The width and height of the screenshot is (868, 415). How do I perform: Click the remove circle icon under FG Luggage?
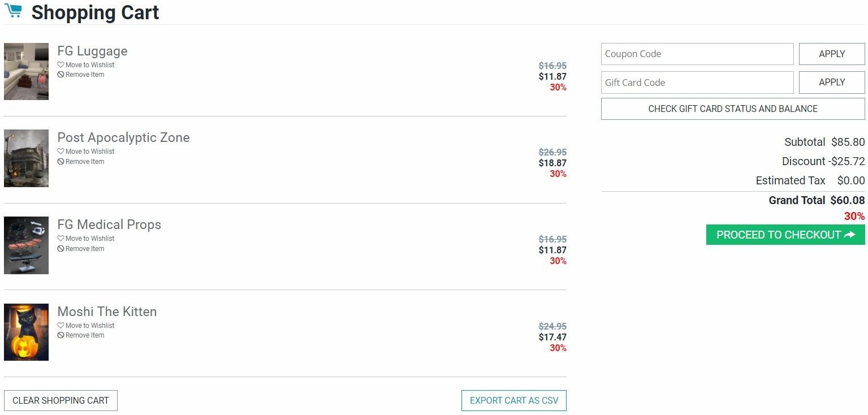click(x=61, y=75)
